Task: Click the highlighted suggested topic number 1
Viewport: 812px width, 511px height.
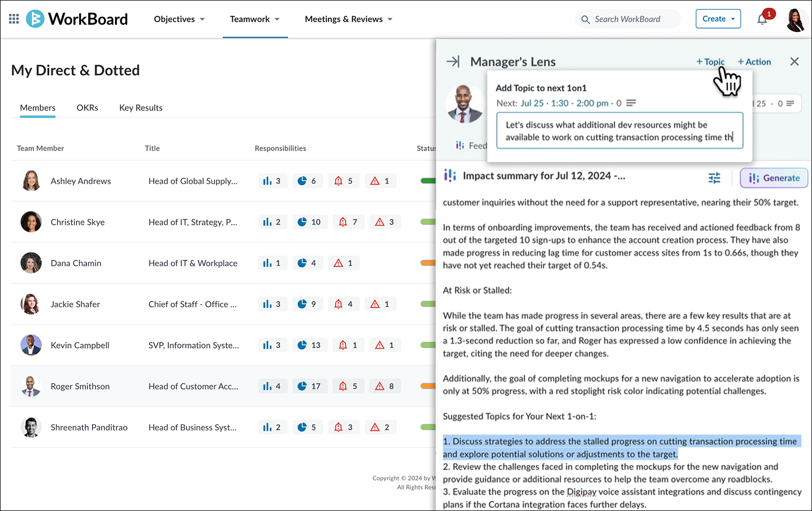Action: pyautogui.click(x=622, y=448)
